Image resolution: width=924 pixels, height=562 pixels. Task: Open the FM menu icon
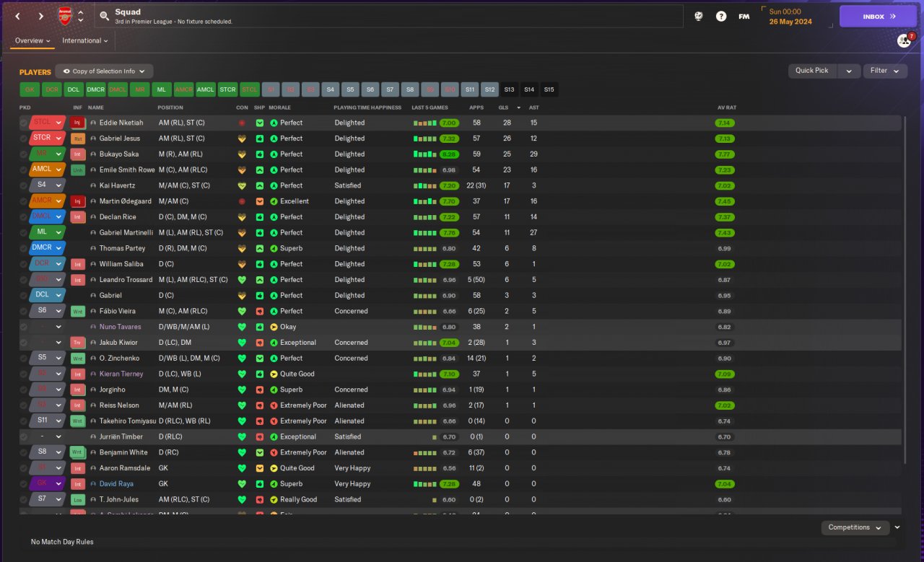tap(744, 16)
